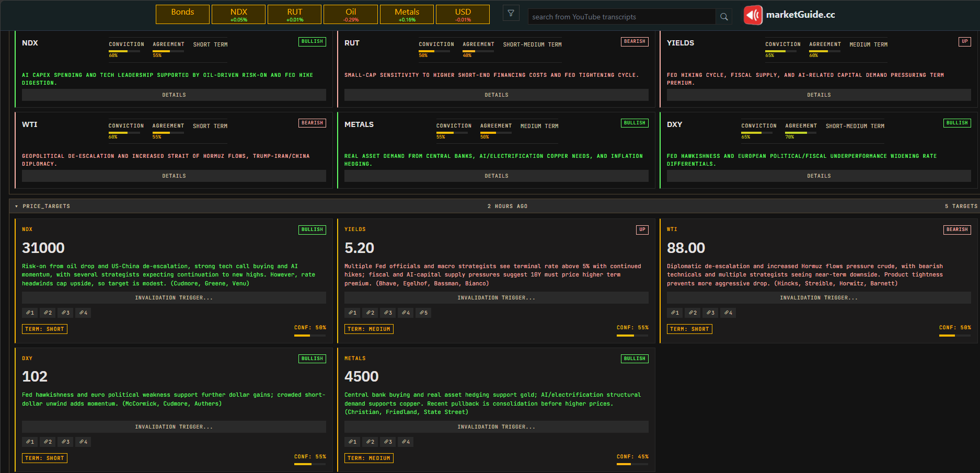Open source link 3 on WTI target card
Viewport: 980px width, 473px height.
[711, 313]
